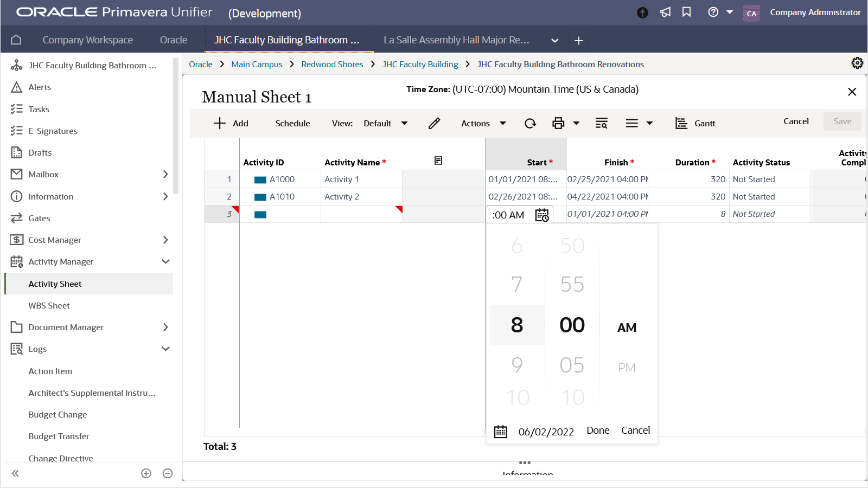Open the print options dropdown arrow
The width and height of the screenshot is (868, 488).
576,123
